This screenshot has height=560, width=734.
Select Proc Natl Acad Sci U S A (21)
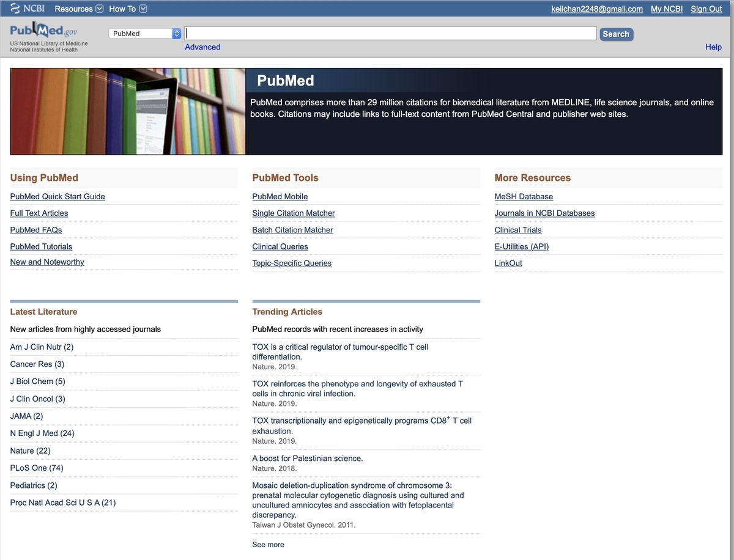pyautogui.click(x=63, y=503)
